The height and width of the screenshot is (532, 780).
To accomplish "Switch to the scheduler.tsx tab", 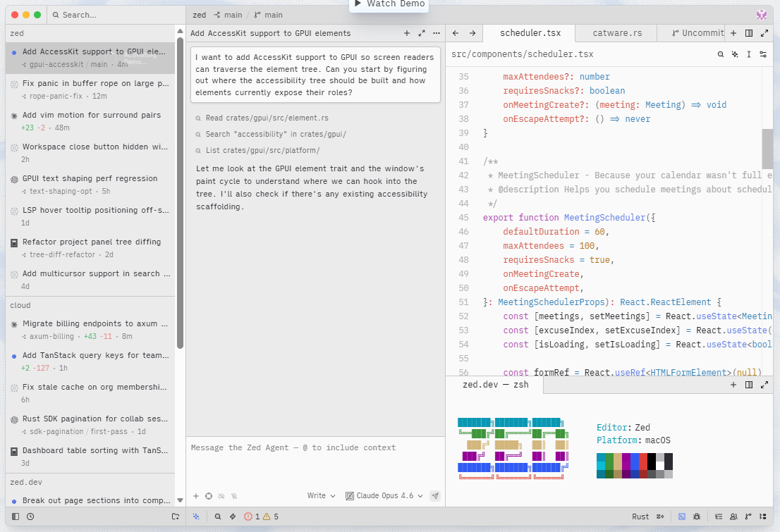I will point(530,33).
